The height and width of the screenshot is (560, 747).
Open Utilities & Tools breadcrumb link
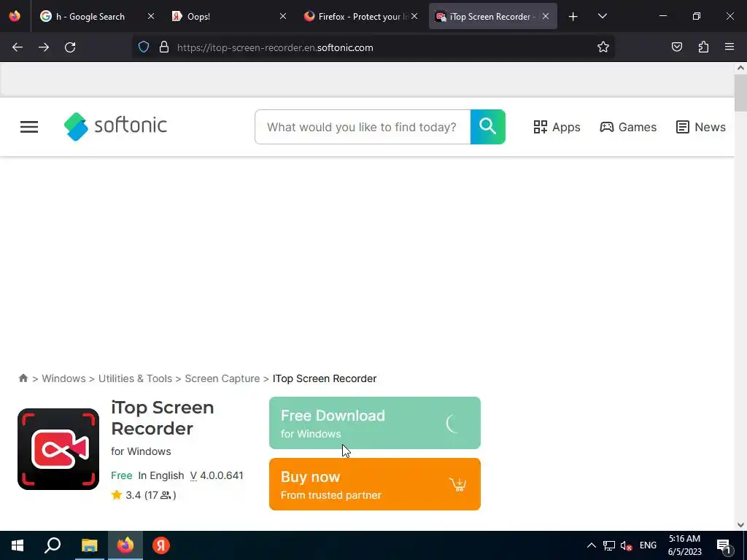pyautogui.click(x=135, y=378)
